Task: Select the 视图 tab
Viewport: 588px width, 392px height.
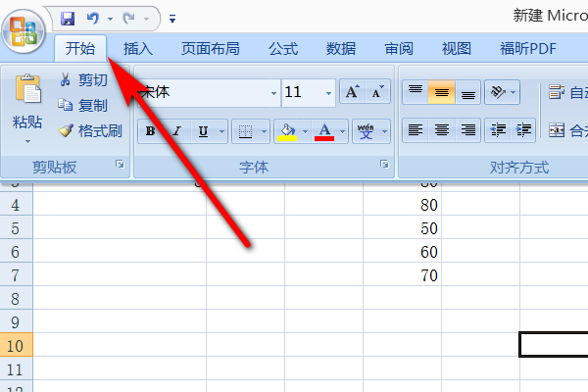Action: tap(457, 49)
